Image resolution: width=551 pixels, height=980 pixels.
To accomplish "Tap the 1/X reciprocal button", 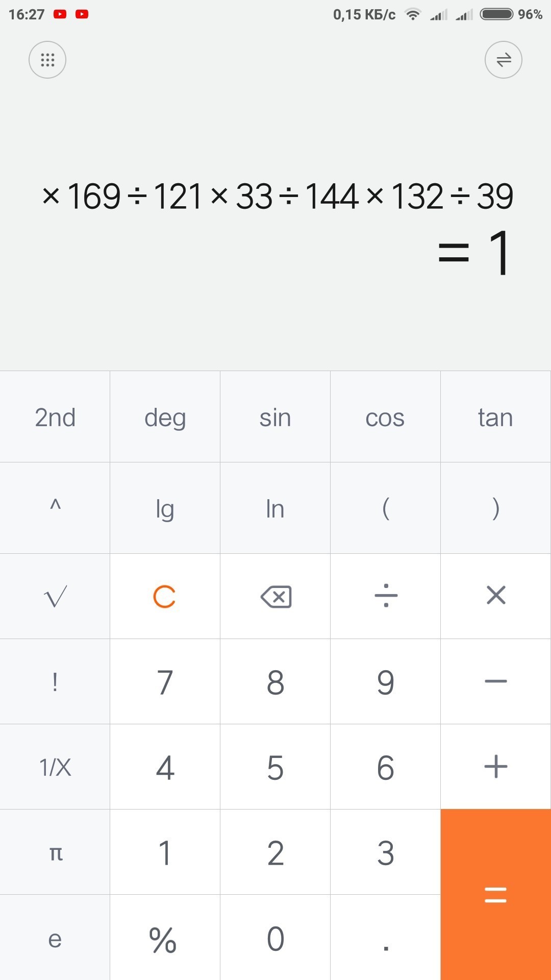I will (55, 767).
